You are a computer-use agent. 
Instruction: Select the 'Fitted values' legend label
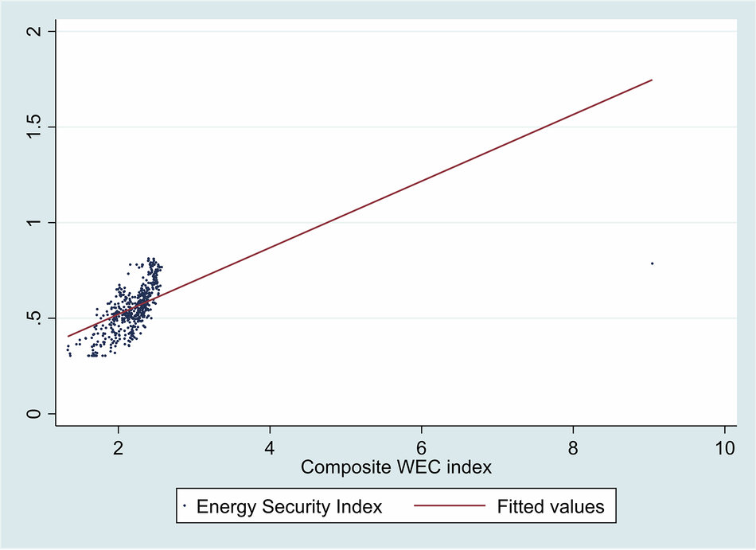(x=551, y=506)
